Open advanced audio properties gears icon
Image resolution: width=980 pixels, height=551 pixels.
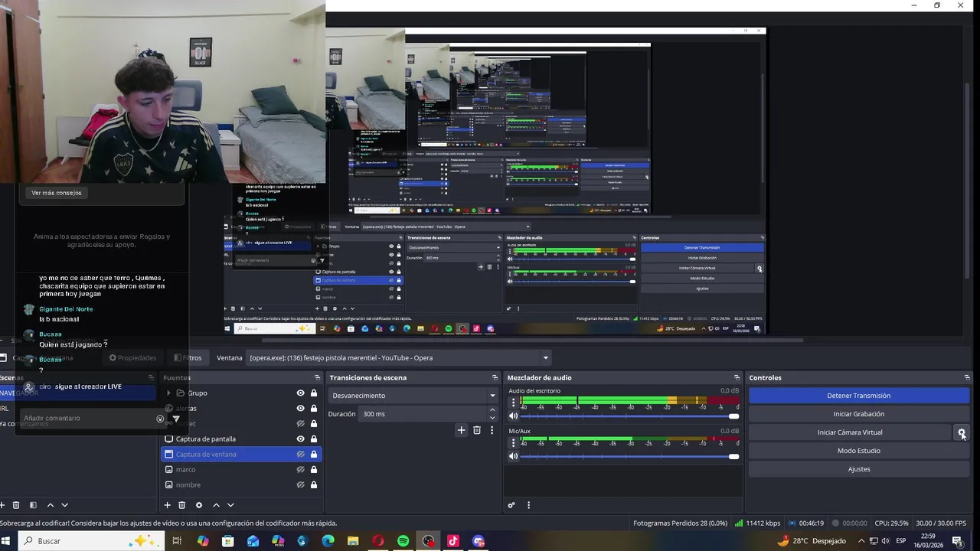tap(511, 505)
